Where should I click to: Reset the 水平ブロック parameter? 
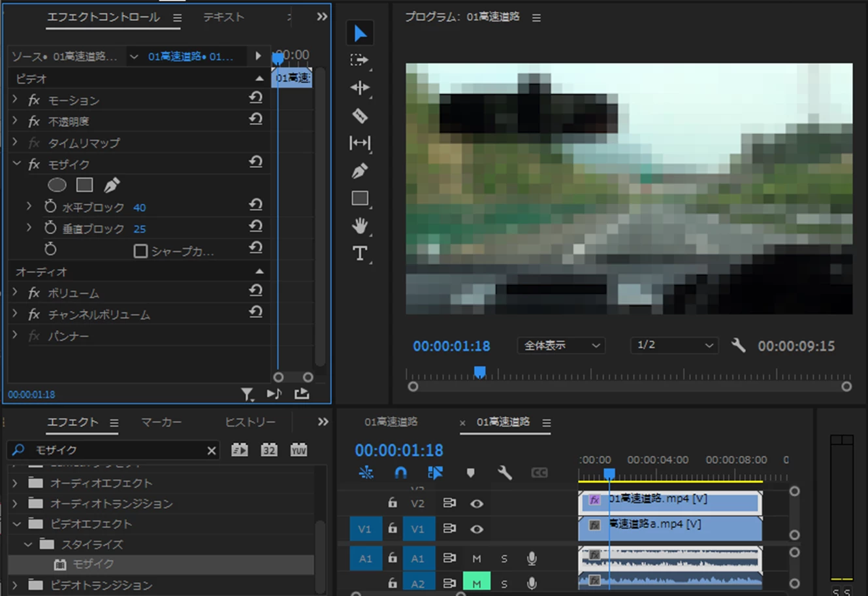point(255,205)
